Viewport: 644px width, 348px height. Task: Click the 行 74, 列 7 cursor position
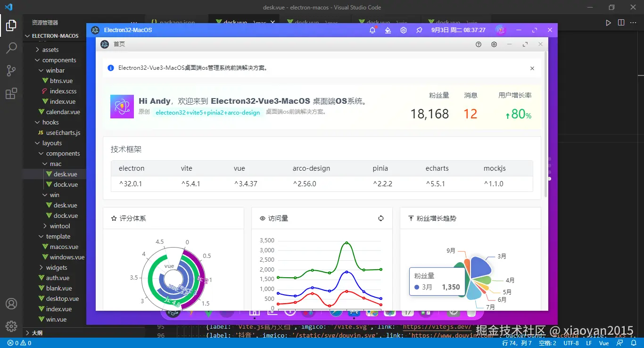[517, 343]
